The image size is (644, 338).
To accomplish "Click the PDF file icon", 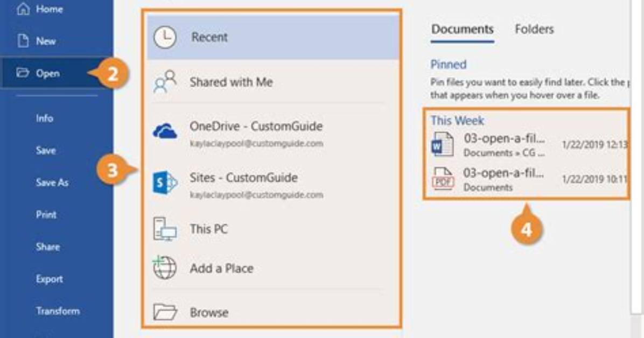I will pyautogui.click(x=443, y=179).
